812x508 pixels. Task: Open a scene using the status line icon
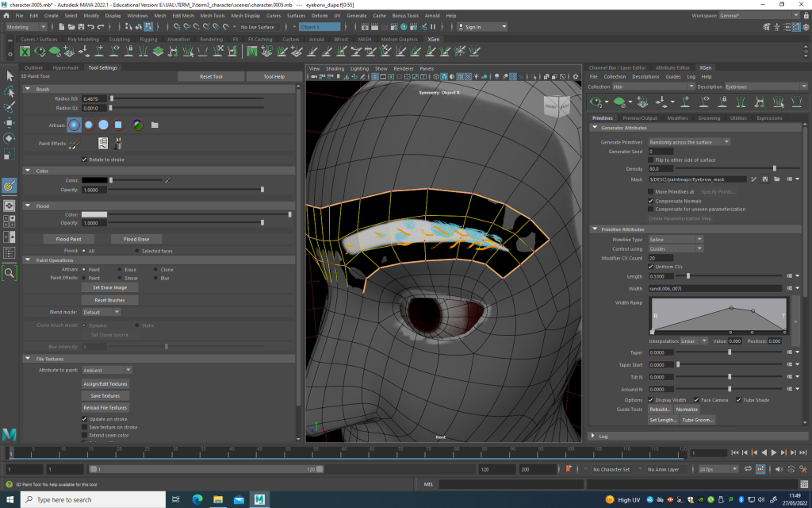click(71, 27)
